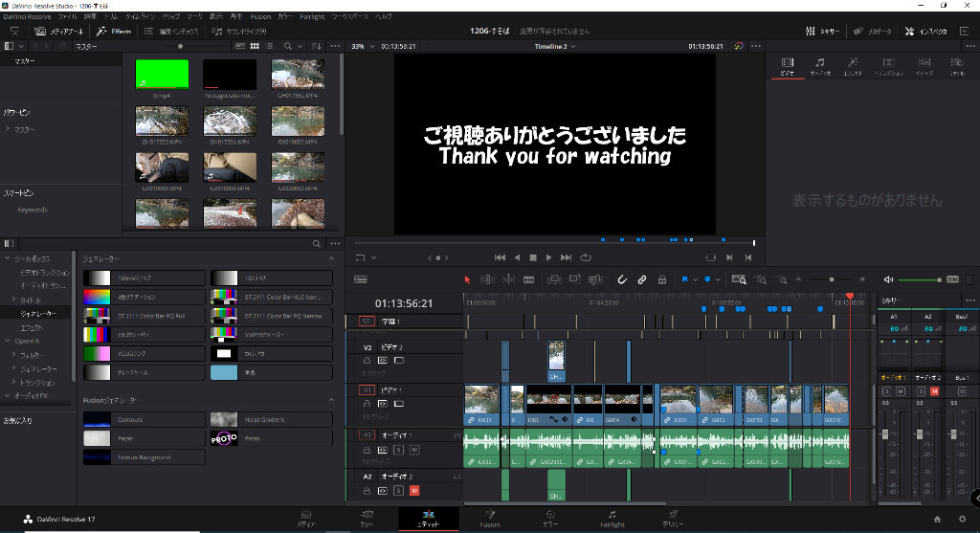Open the Timeline 2 name dropdown
This screenshot has width=980, height=533.
pyautogui.click(x=555, y=46)
